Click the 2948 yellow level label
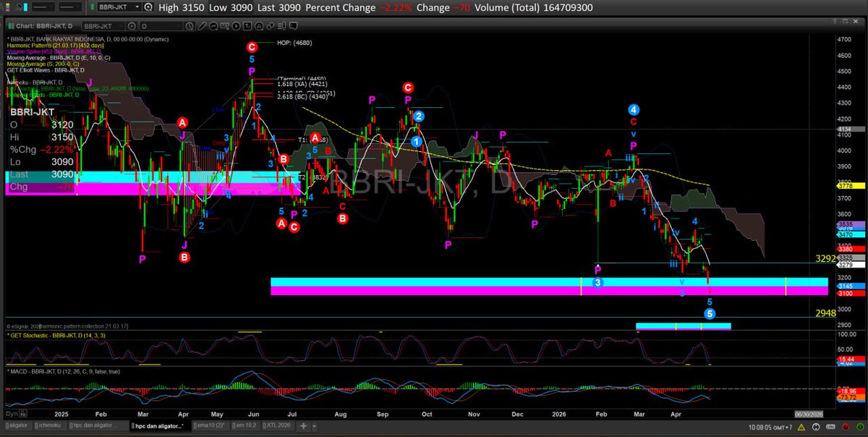The image size is (868, 437). pos(826,313)
